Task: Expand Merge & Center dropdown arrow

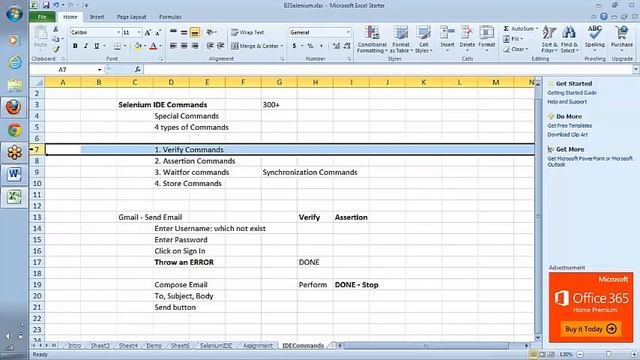Action: coord(282,46)
